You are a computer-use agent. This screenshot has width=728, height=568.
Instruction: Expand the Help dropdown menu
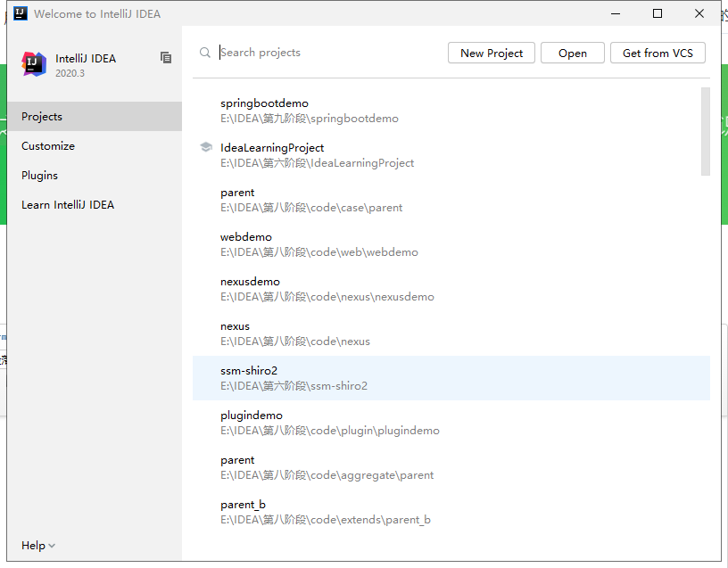pos(38,545)
